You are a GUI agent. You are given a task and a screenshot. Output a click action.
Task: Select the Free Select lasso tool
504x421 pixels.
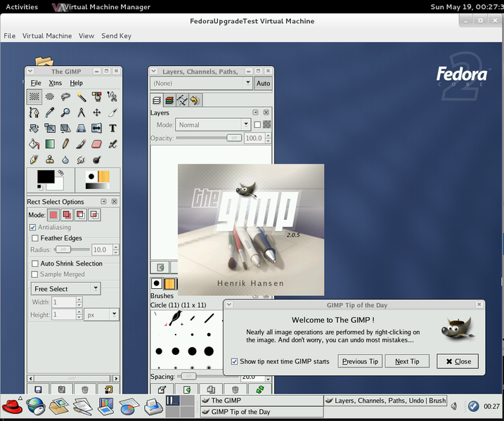65,96
